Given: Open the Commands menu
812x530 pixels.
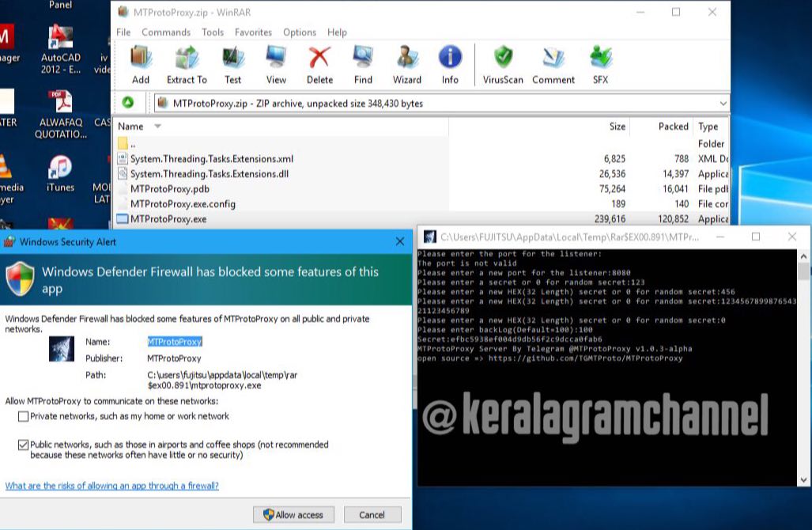Looking at the screenshot, I should tap(166, 32).
